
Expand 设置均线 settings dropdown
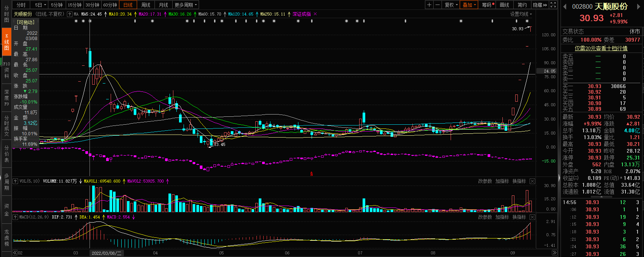[521, 14]
